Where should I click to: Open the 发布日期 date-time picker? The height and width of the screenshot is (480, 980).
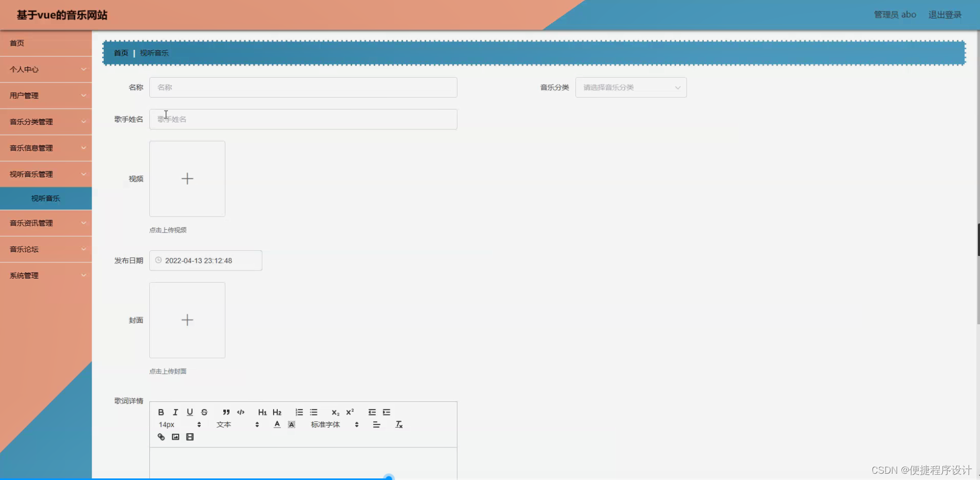click(205, 261)
